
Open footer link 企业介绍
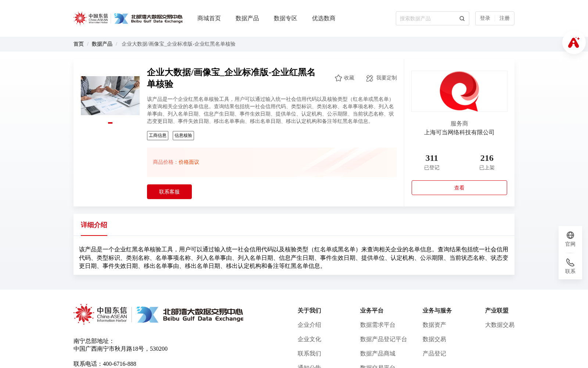[x=309, y=325]
